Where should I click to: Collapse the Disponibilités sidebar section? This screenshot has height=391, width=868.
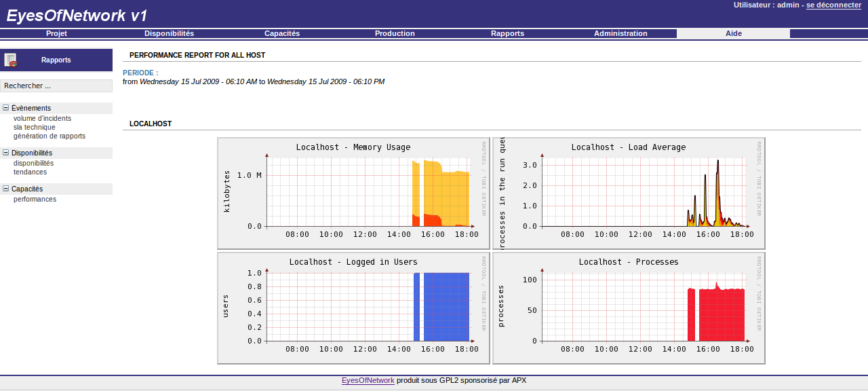pyautogui.click(x=6, y=153)
